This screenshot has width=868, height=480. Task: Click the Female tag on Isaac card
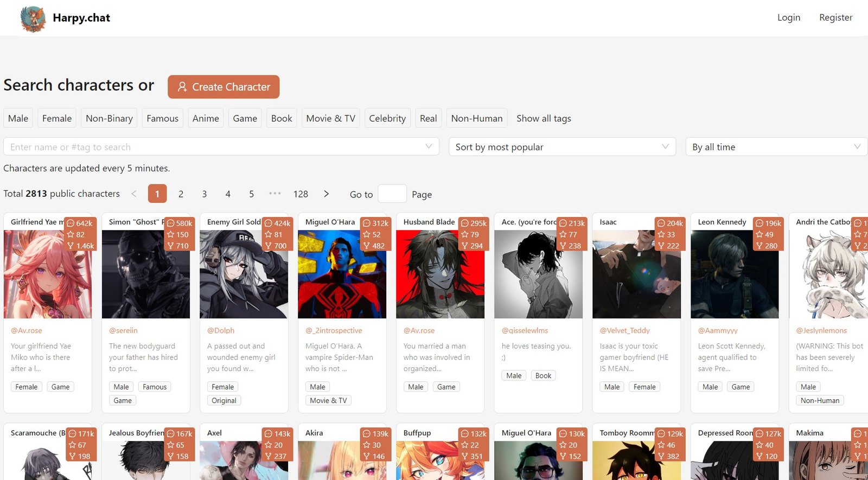644,387
